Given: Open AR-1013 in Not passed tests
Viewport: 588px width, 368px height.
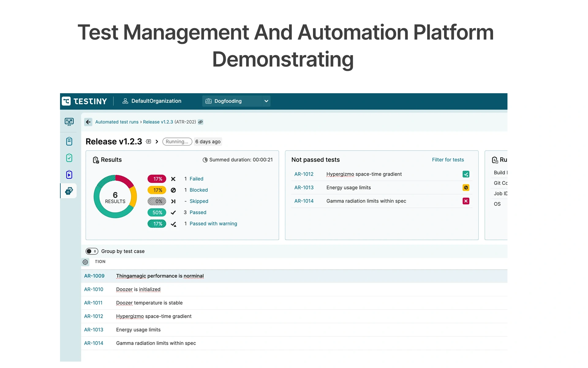Looking at the screenshot, I should point(304,188).
